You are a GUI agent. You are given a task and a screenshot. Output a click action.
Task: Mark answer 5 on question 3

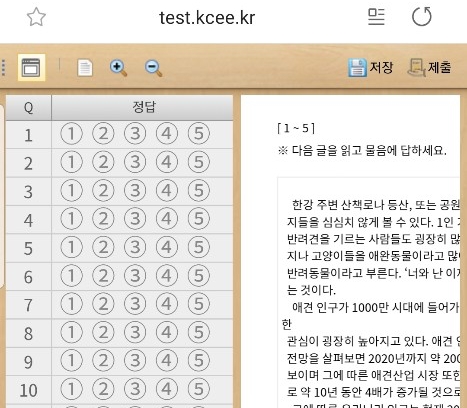(x=199, y=190)
